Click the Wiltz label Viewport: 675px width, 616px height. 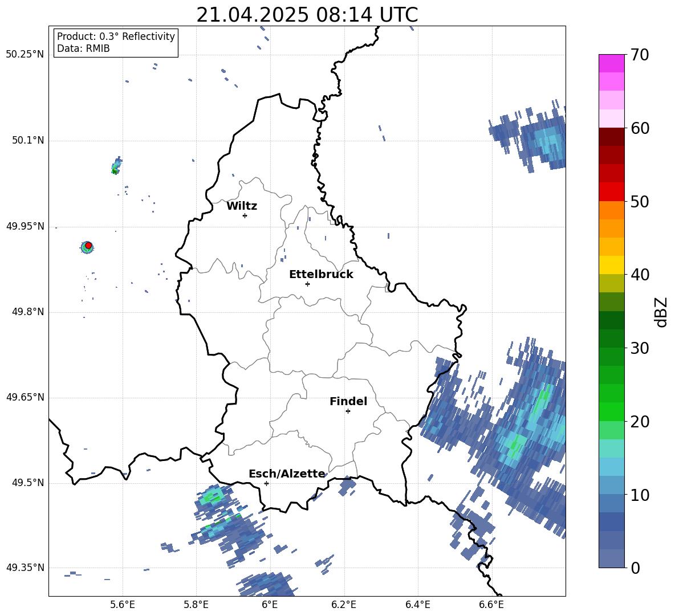point(242,206)
